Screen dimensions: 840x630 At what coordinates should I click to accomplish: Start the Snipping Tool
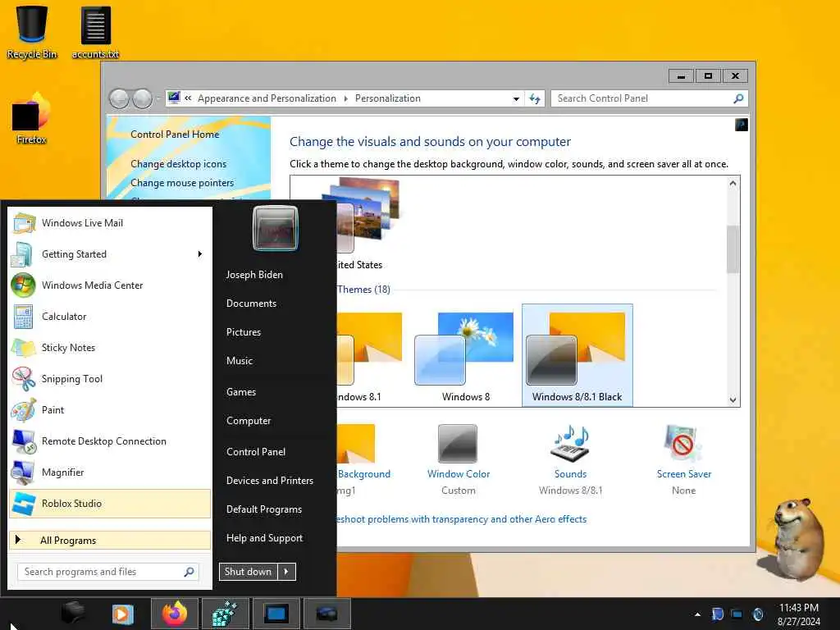110,378
